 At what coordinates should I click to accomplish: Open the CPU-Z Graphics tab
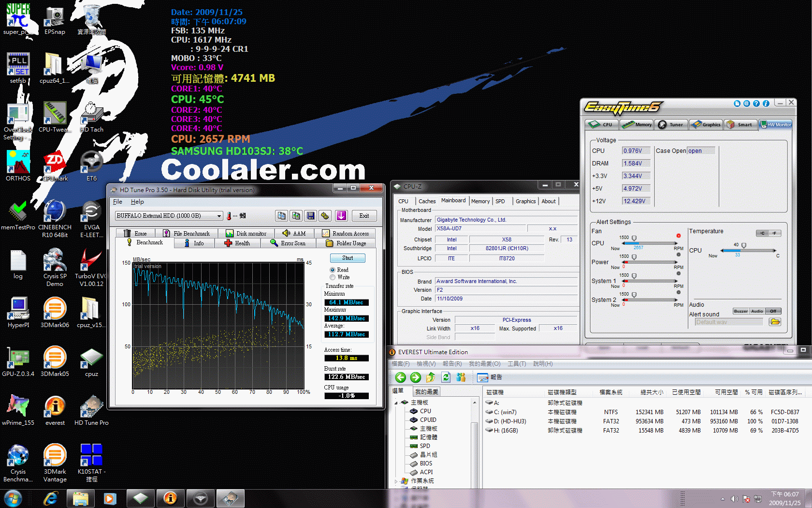[x=525, y=201]
